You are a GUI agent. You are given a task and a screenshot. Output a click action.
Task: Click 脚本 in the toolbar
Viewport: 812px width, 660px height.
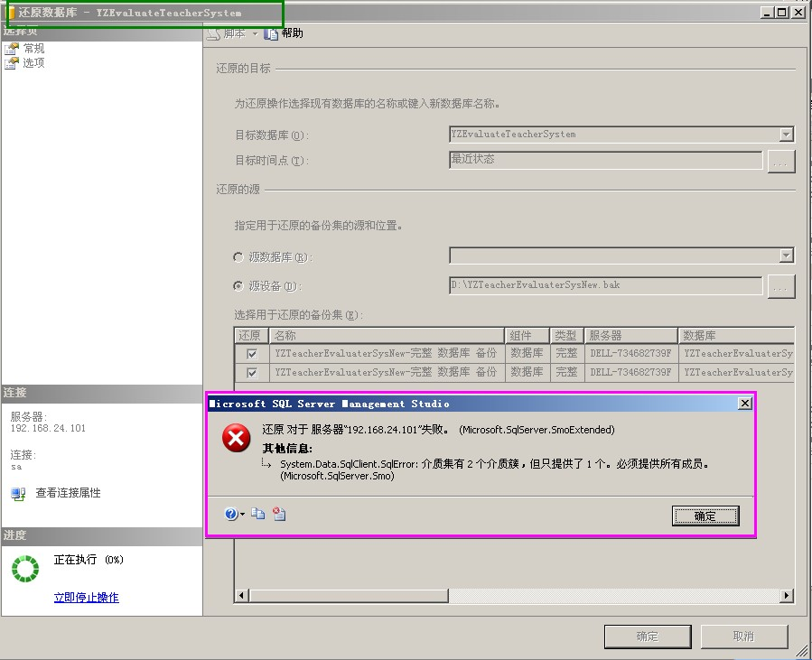coord(235,33)
